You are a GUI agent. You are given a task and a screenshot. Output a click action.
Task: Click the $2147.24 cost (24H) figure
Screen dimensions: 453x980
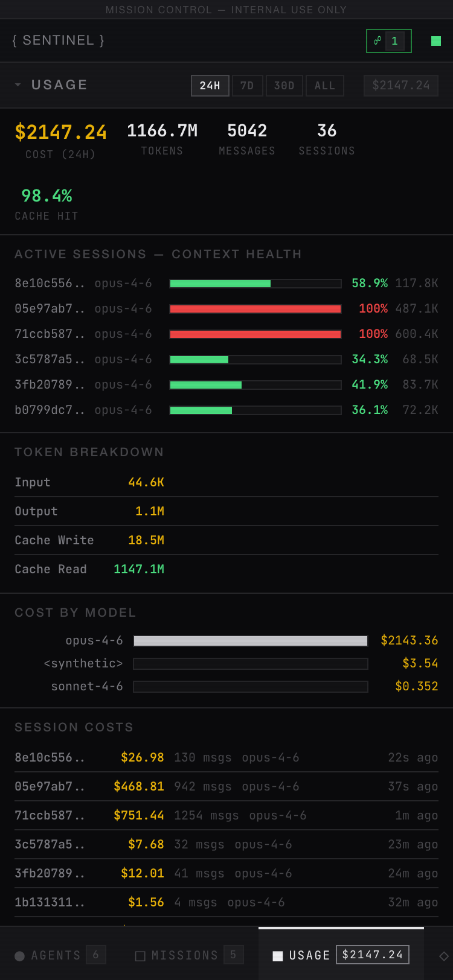tap(61, 132)
